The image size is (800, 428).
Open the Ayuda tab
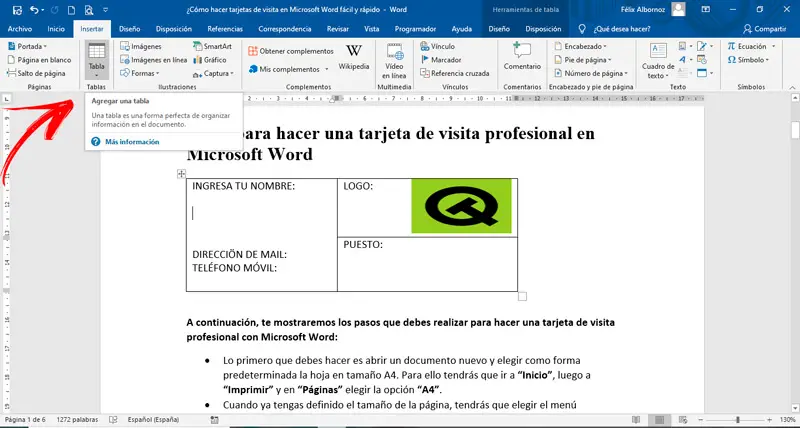pyautogui.click(x=462, y=29)
